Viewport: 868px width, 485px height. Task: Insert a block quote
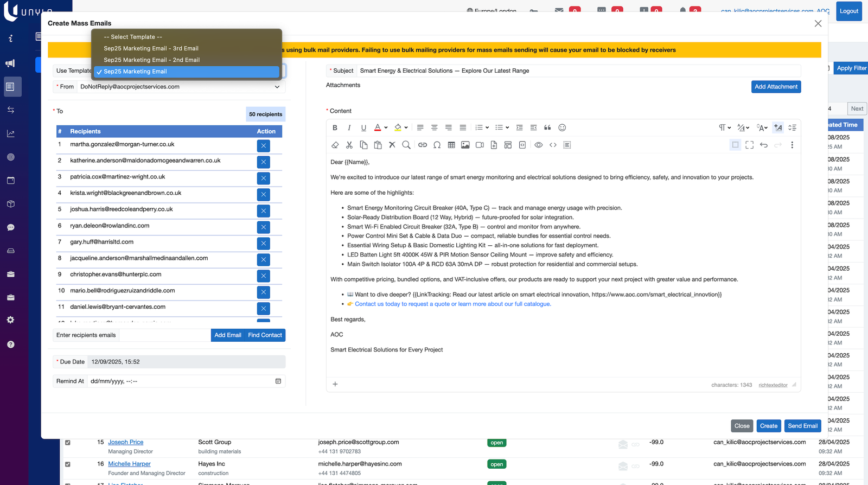[547, 128]
